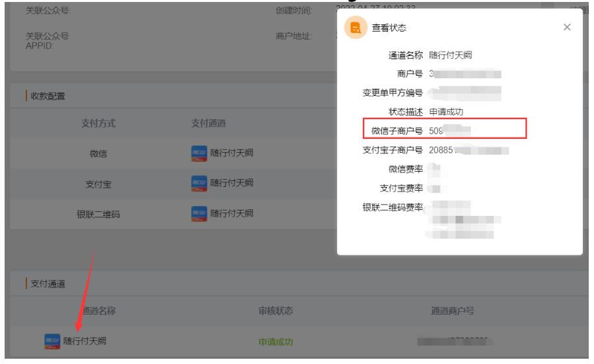Click the 通道名称 value 随行付天阙 in dialog
This screenshot has height=364, width=594.
pos(450,55)
